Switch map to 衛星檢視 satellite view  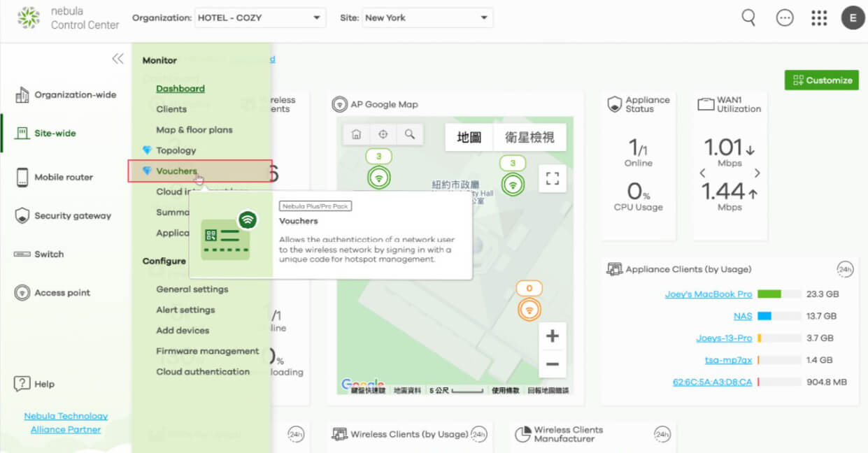529,137
